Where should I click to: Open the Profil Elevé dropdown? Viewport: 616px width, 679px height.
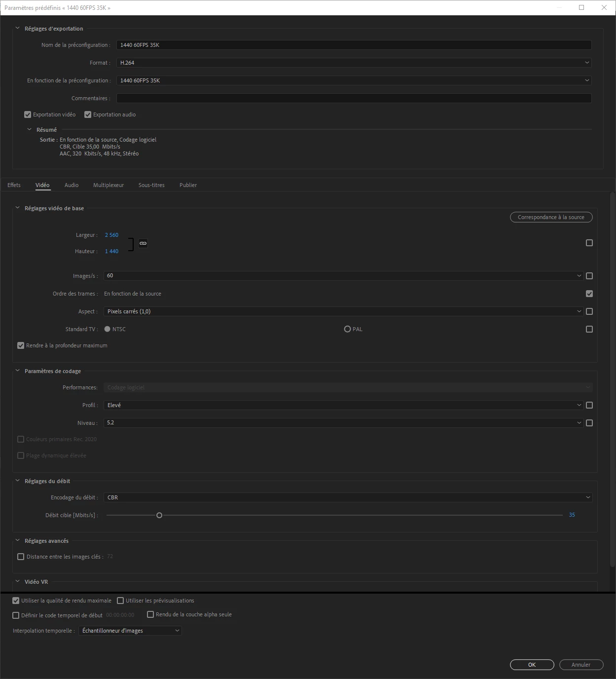[x=343, y=405]
